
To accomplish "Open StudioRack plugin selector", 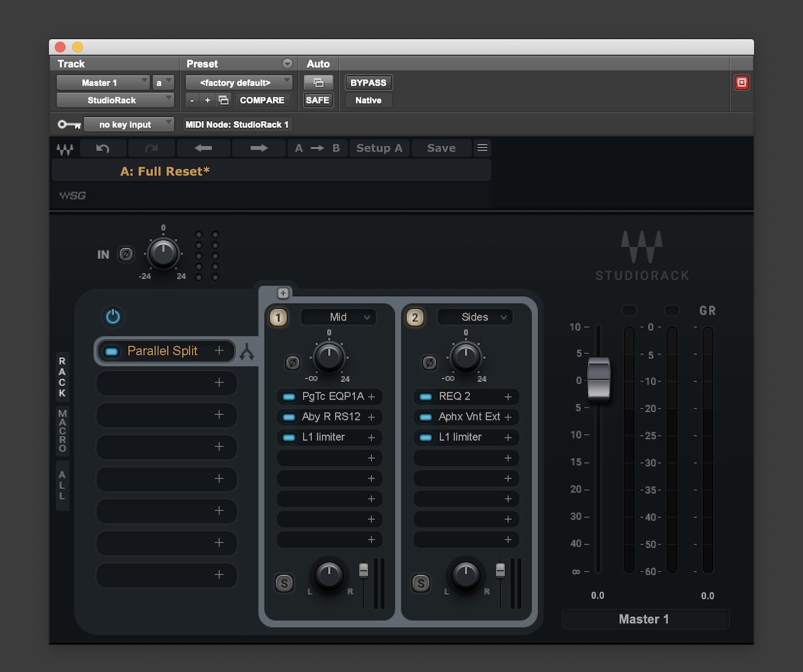I will click(x=115, y=100).
